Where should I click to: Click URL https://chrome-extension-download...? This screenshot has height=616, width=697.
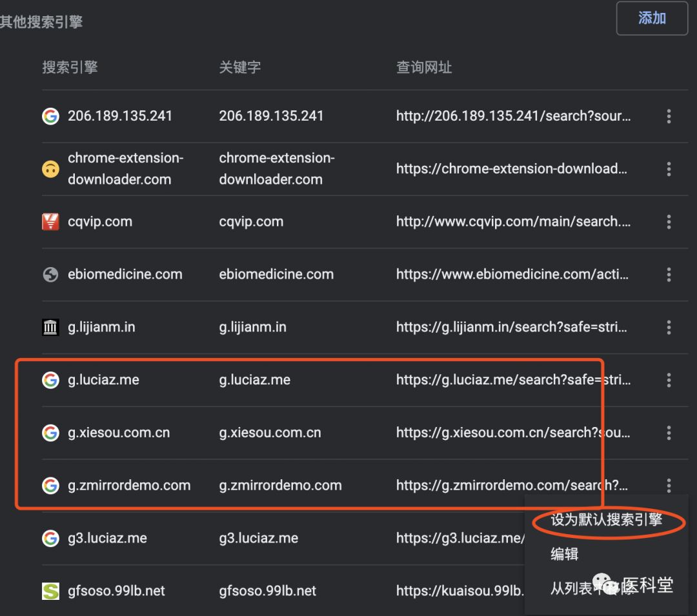pos(512,169)
